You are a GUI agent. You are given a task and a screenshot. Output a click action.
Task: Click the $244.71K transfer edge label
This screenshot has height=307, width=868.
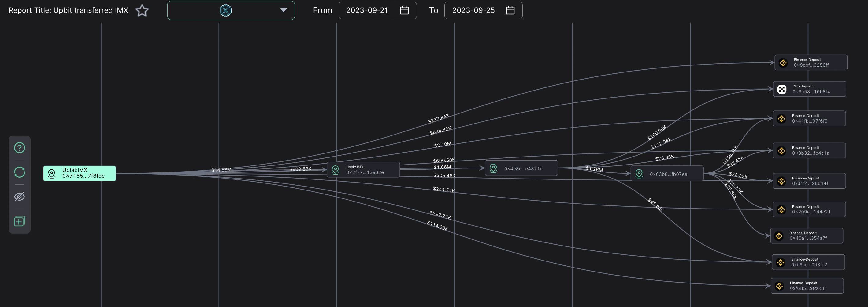(x=444, y=189)
